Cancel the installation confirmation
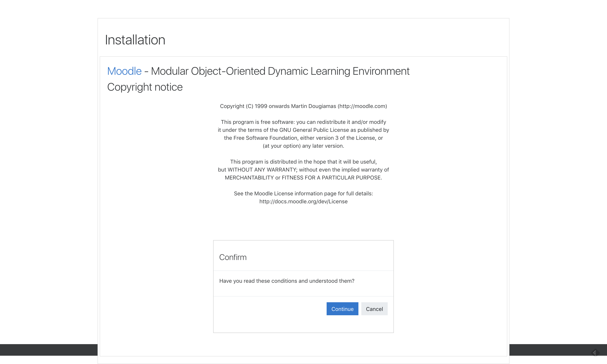The image size is (607, 364). click(374, 309)
